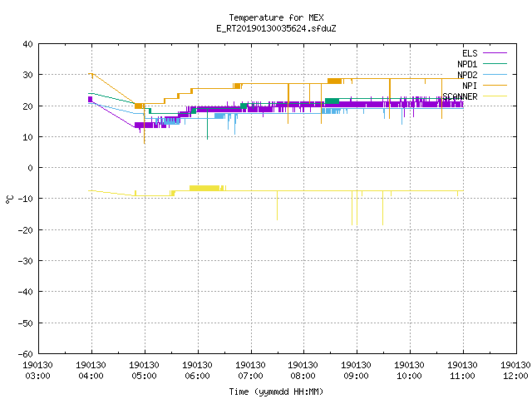This screenshot has height=399, width=532.
Task: Click the green NPD1 block near 08:30
Action: pos(332,101)
